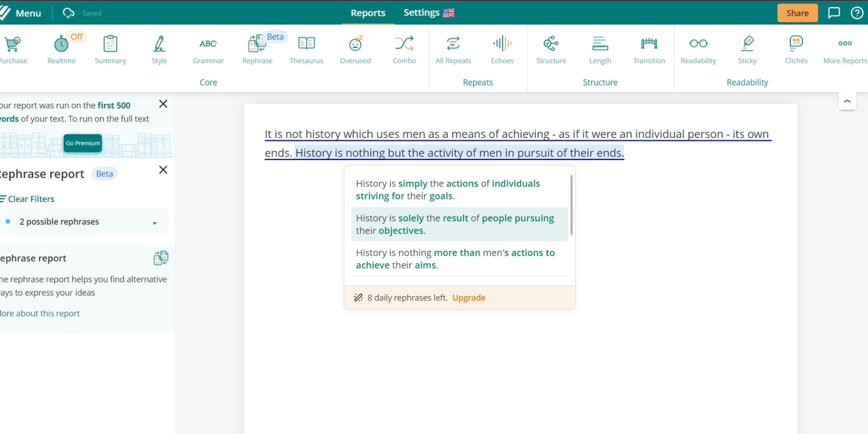Run the Grammar check tool

[x=208, y=47]
